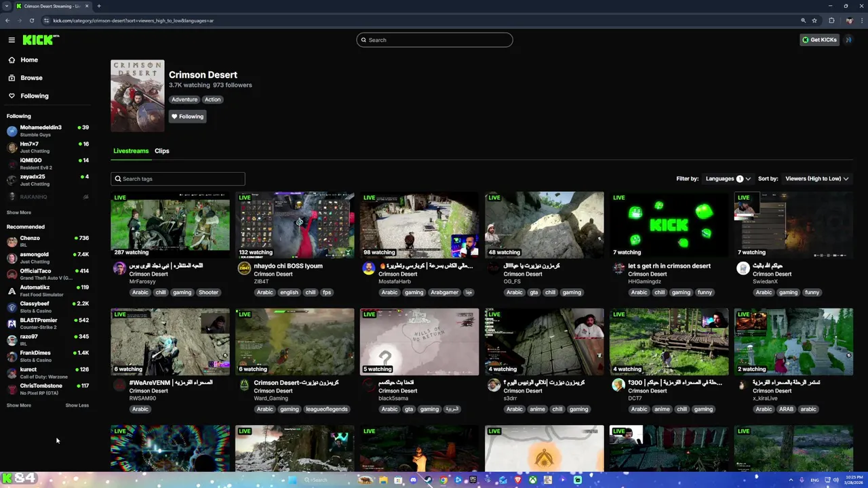Open the Viewers (High to Low) sort dropdown
868x488 pixels.
(x=817, y=179)
